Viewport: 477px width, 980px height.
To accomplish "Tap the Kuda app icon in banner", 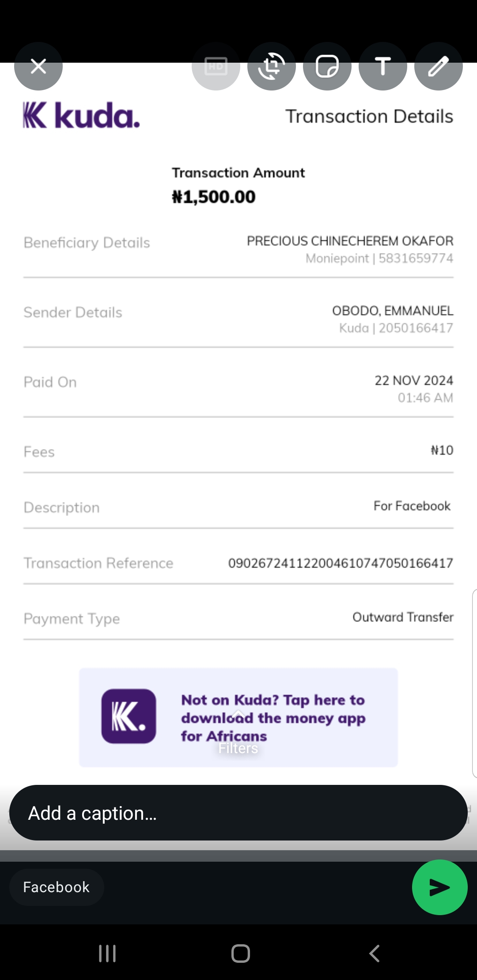I will [129, 716].
